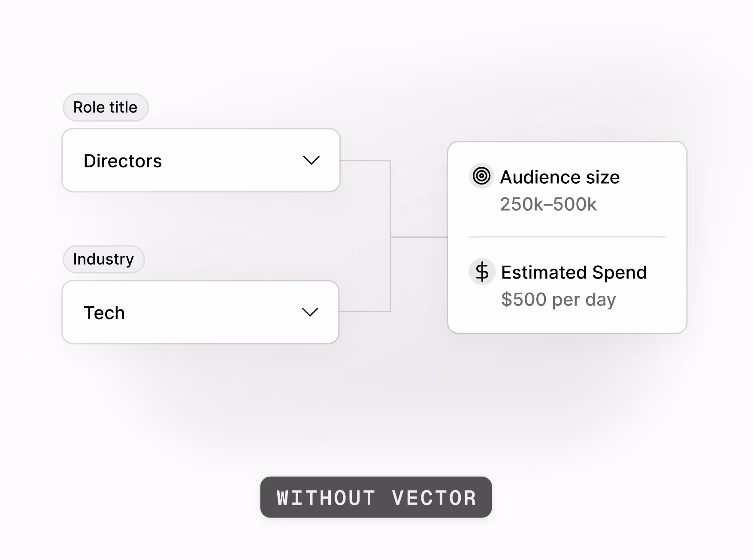Click the connector line entering results card
This screenshot has height=560, width=753.
419,236
